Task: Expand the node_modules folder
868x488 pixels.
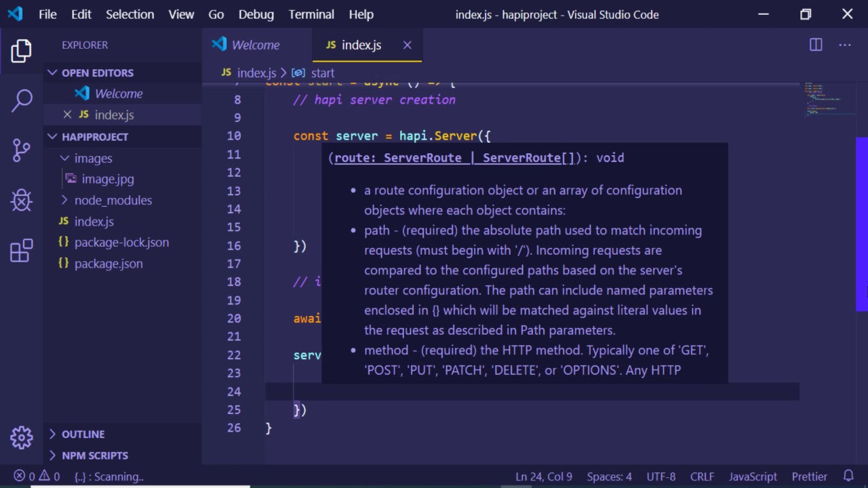Action: tap(64, 200)
